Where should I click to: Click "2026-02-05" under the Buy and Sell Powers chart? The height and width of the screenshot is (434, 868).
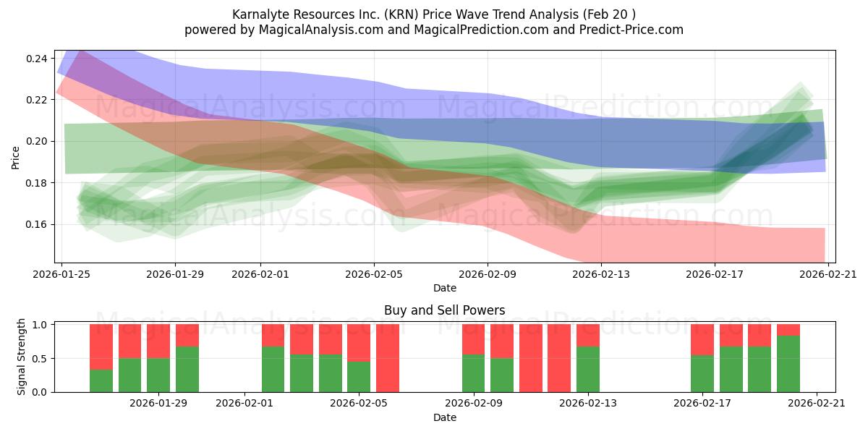(x=359, y=404)
